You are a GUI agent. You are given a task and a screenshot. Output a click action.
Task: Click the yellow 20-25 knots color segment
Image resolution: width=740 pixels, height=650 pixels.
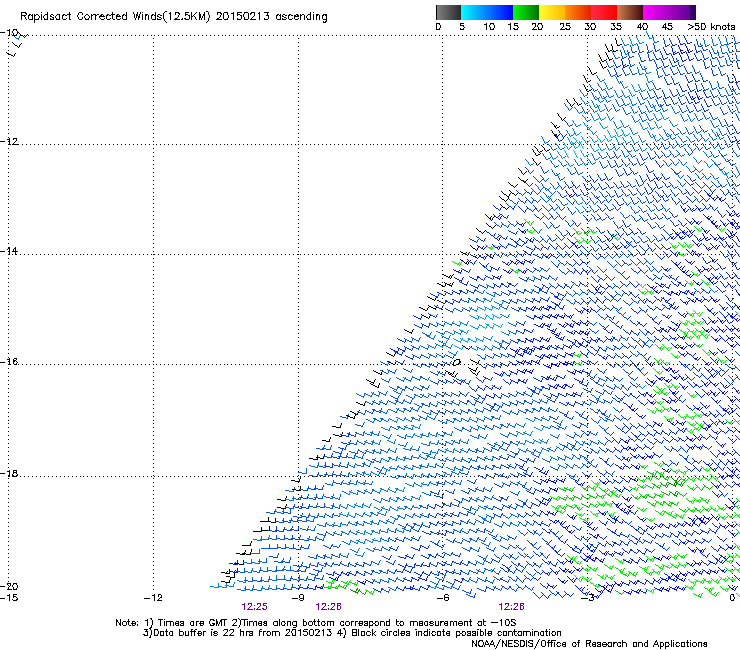(551, 12)
